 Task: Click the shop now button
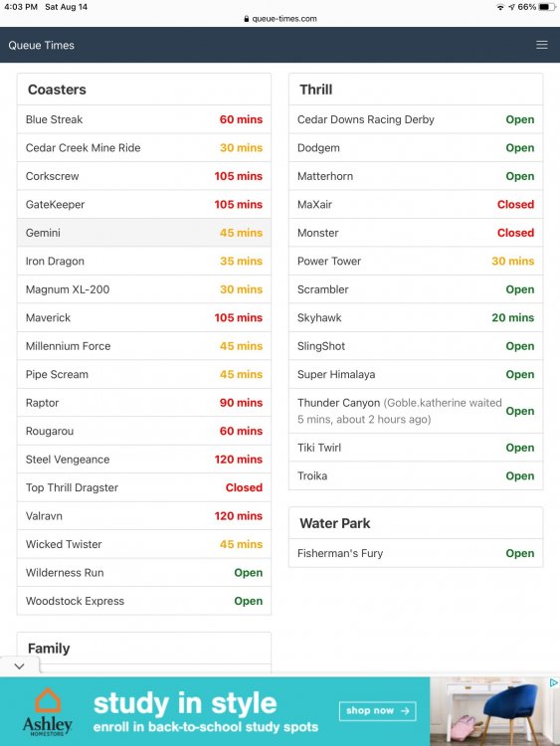tap(378, 711)
